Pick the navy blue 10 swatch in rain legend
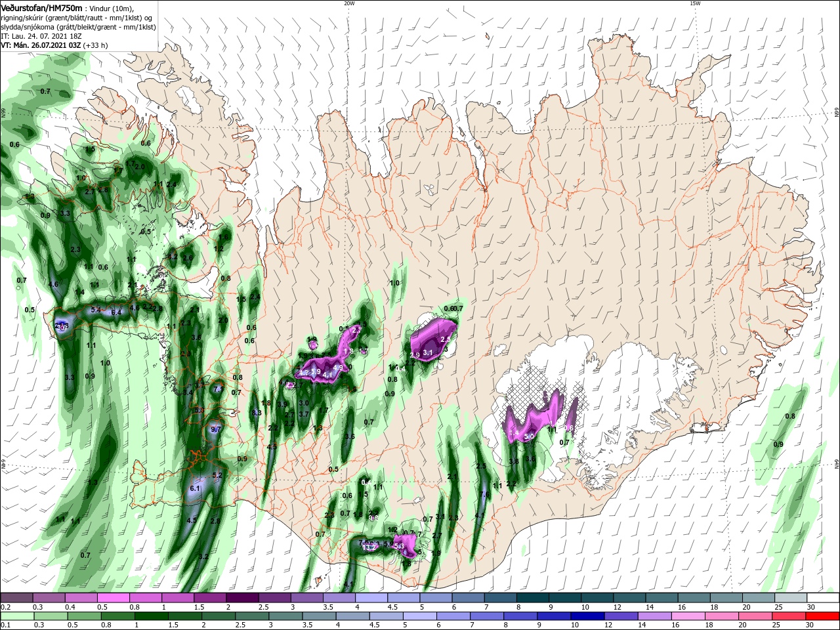The image size is (840, 630). [587, 616]
